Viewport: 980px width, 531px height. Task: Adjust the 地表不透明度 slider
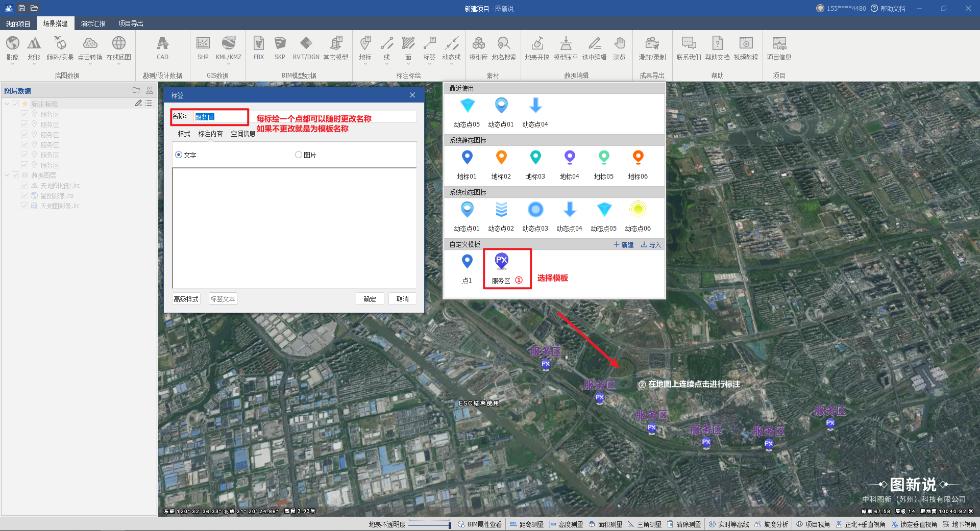click(x=429, y=524)
